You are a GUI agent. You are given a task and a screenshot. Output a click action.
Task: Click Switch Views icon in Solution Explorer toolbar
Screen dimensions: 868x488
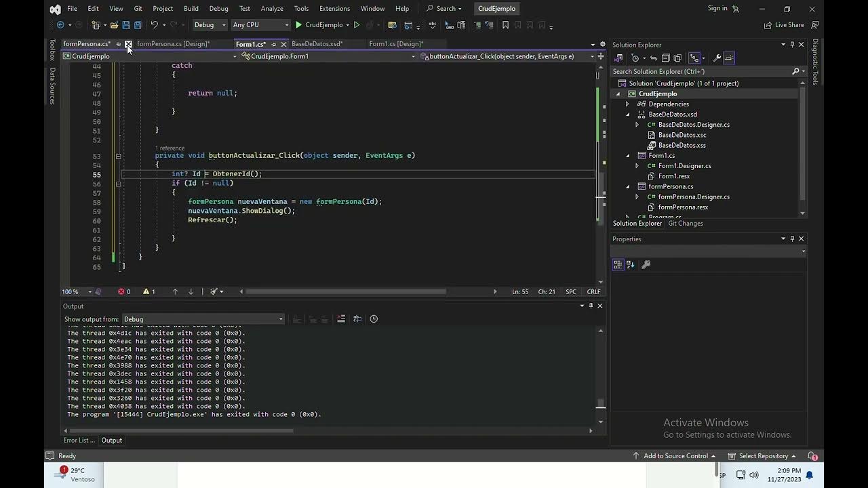(619, 58)
